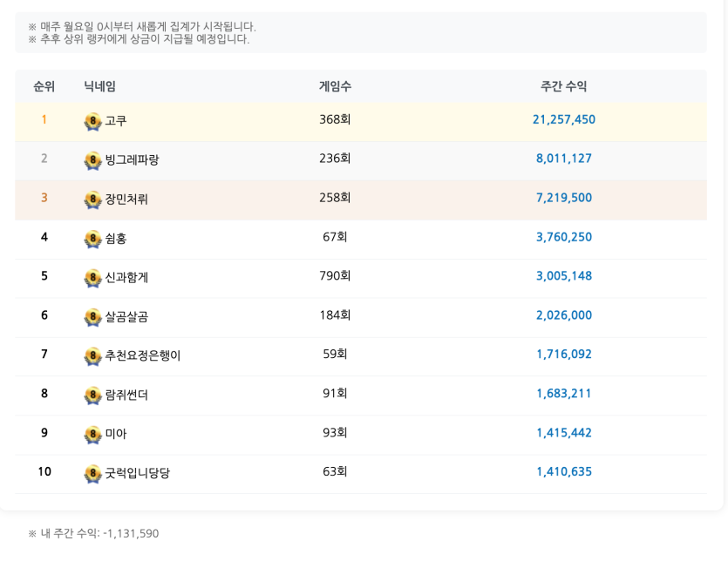Click weekly profit 7,219,500
Screen dimensions: 728x568
[563, 198]
